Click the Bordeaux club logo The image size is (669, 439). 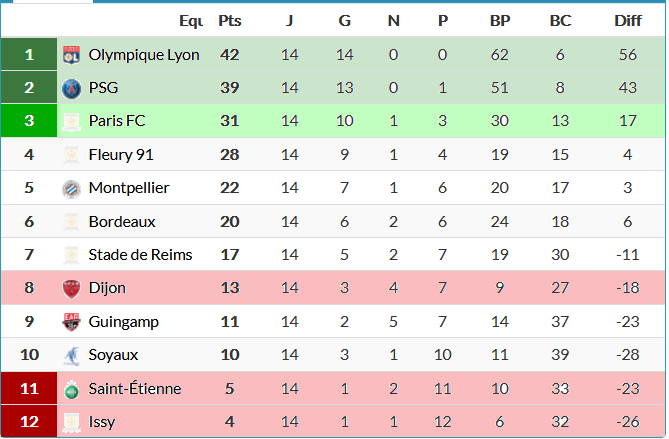pyautogui.click(x=71, y=222)
